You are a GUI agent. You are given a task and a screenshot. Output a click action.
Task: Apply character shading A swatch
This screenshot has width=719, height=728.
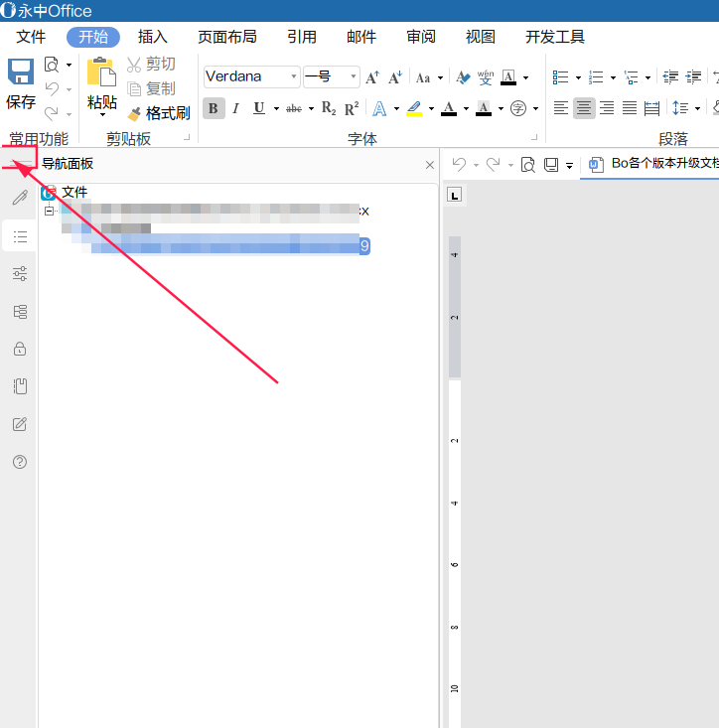(484, 108)
